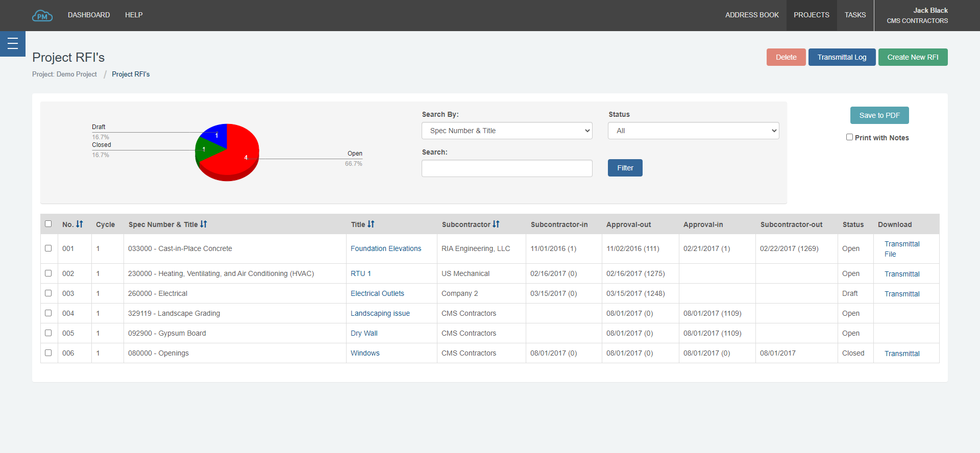Open the Address Book
The image size is (980, 453).
(752, 15)
